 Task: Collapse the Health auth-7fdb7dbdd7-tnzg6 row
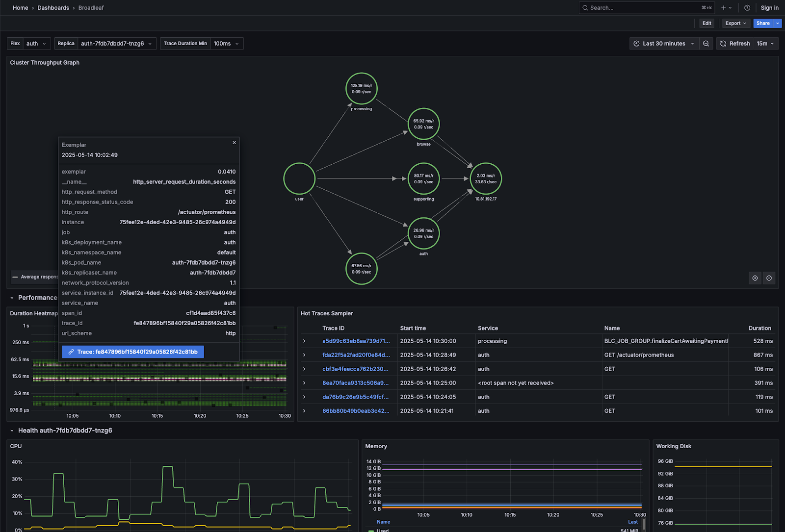[12, 431]
